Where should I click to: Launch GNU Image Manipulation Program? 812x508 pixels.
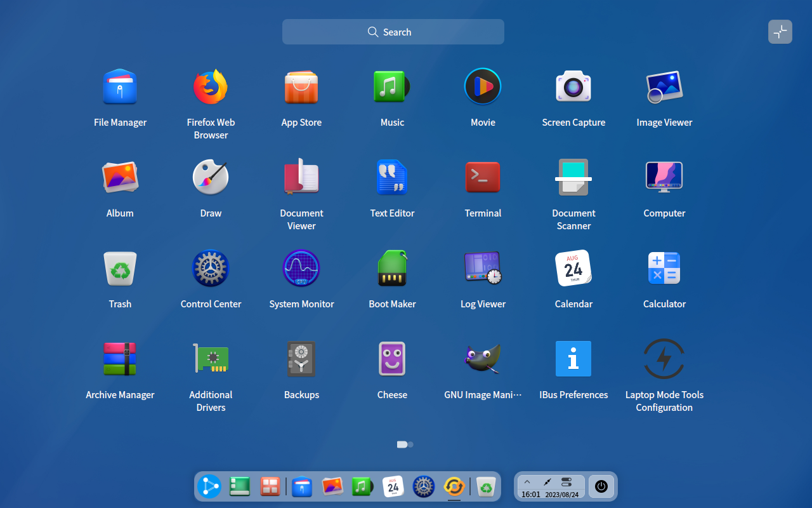pyautogui.click(x=483, y=359)
